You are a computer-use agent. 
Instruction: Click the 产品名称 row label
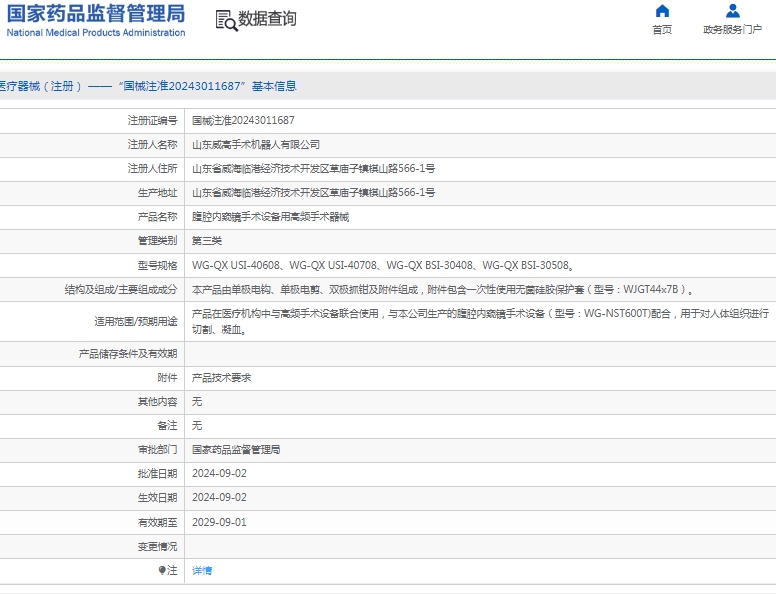[x=157, y=217]
